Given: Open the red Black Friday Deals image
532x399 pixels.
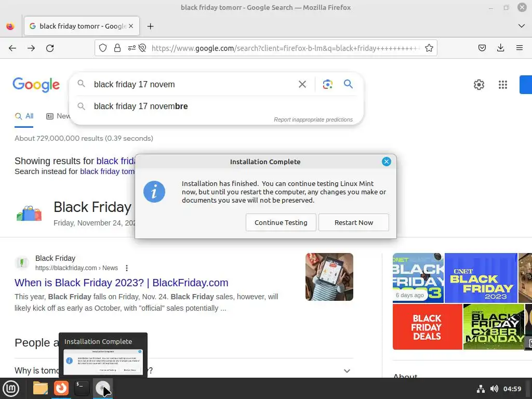Looking at the screenshot, I should click(427, 327).
